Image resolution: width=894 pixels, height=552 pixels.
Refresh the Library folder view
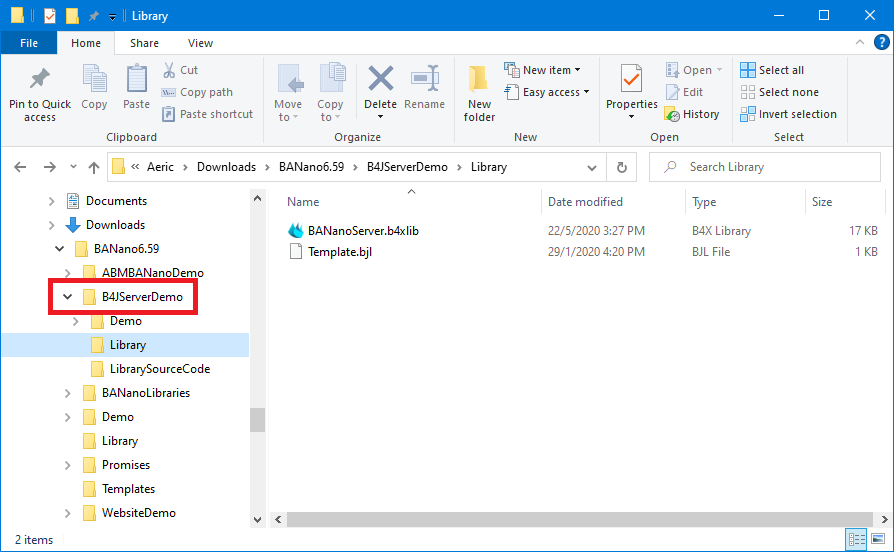point(621,167)
